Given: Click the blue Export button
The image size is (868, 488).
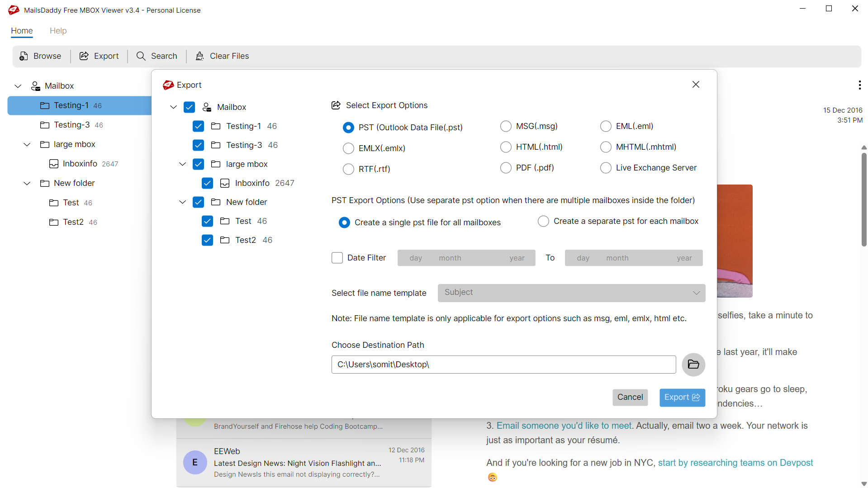Looking at the screenshot, I should tap(682, 398).
